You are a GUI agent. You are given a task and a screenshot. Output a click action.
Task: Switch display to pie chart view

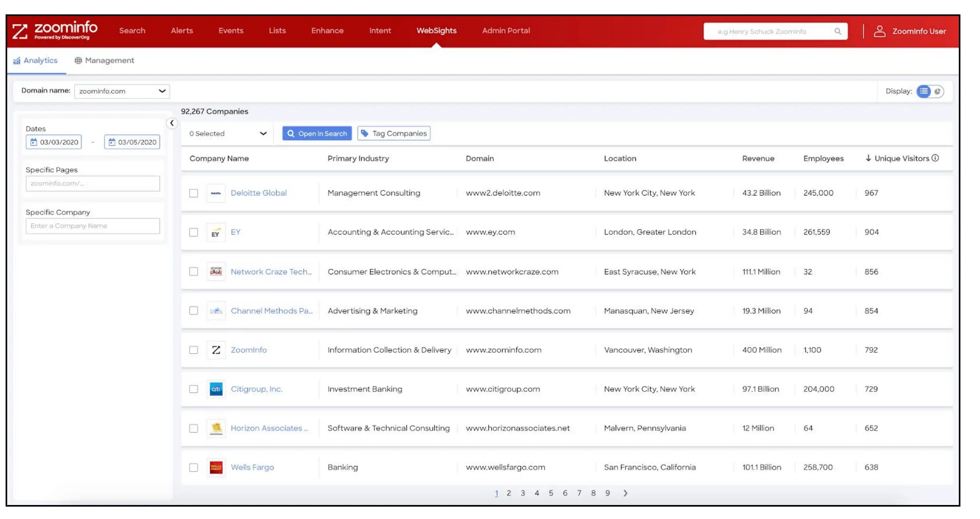click(x=937, y=91)
